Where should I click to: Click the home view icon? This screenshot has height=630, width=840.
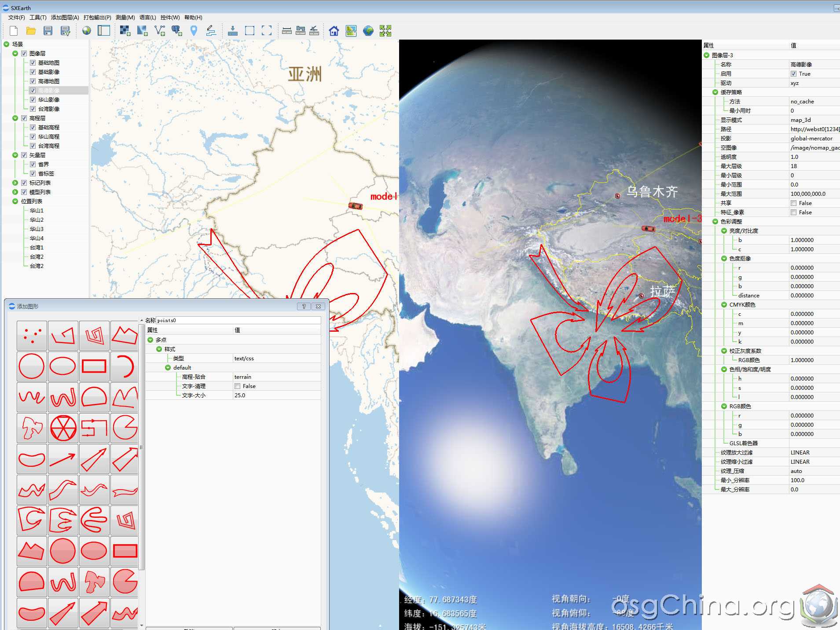click(x=334, y=30)
